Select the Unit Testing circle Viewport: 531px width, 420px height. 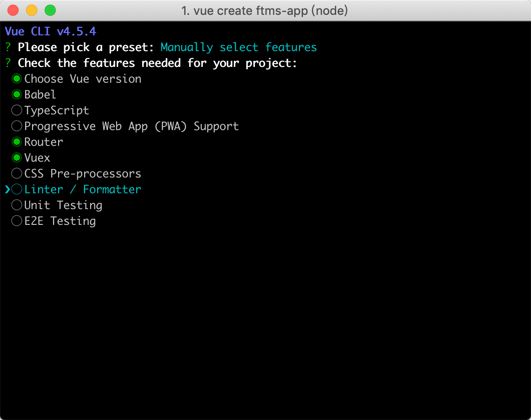pyautogui.click(x=17, y=205)
